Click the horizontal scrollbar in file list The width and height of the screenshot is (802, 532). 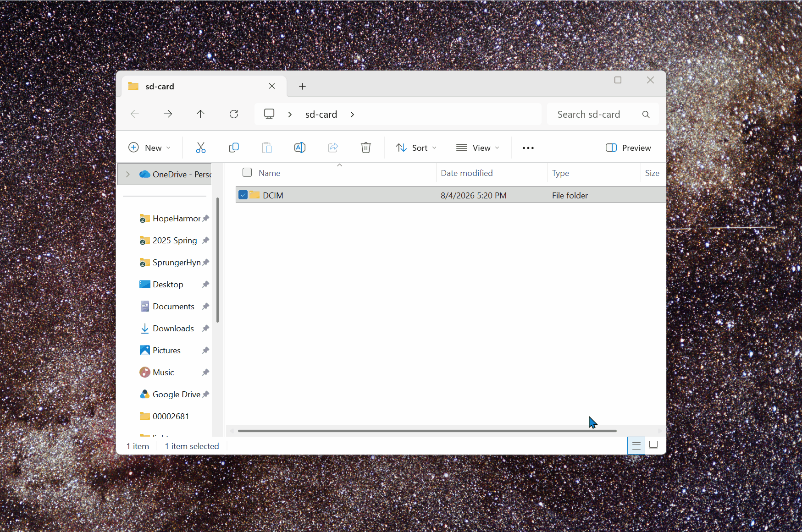pyautogui.click(x=427, y=431)
